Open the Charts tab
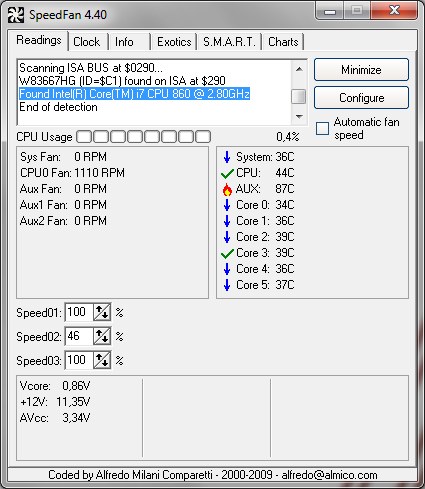This screenshot has width=425, height=489. (x=283, y=42)
